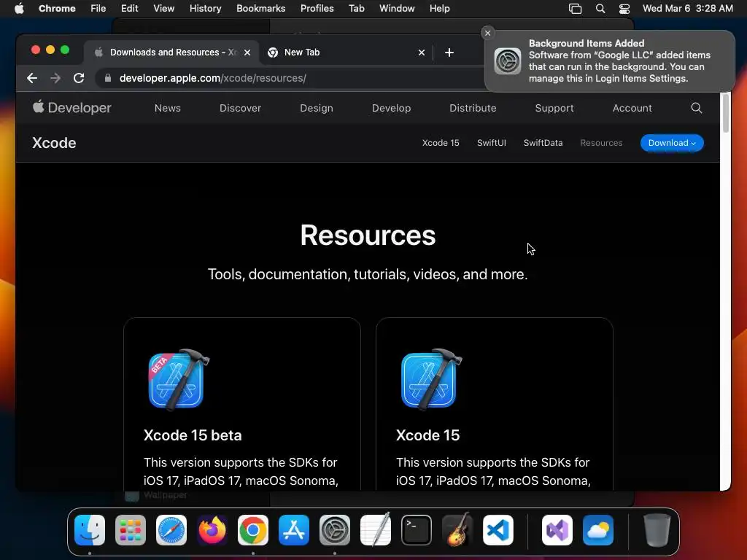Viewport: 747px width, 560px height.
Task: Launch Firefox from the Dock
Action: point(212,530)
